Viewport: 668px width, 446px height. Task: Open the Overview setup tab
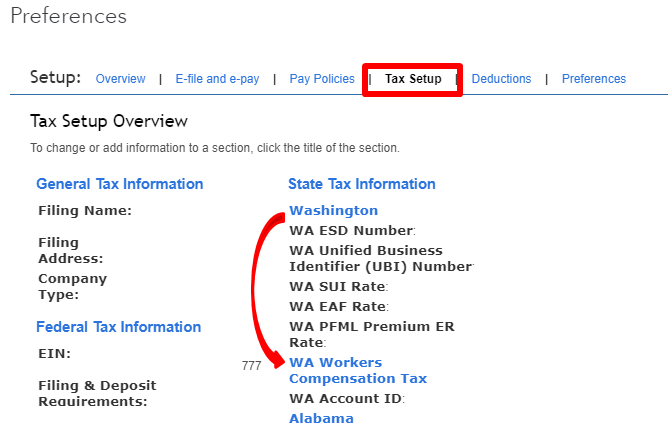coord(120,79)
